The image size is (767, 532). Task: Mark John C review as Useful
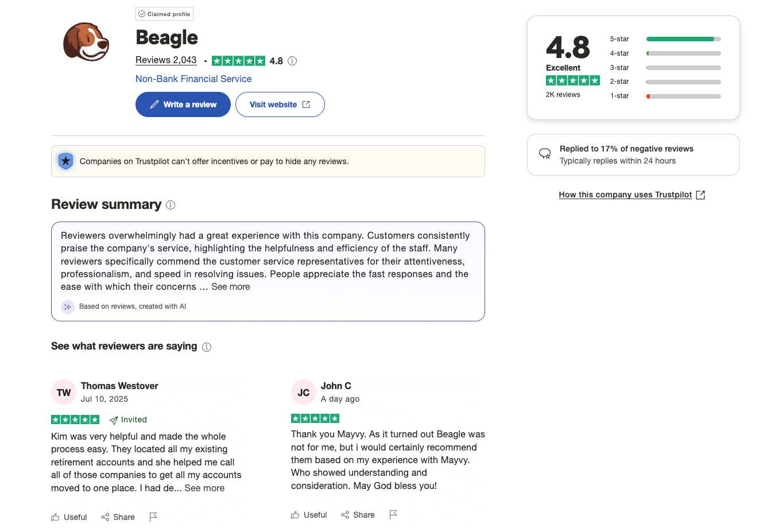tap(309, 515)
